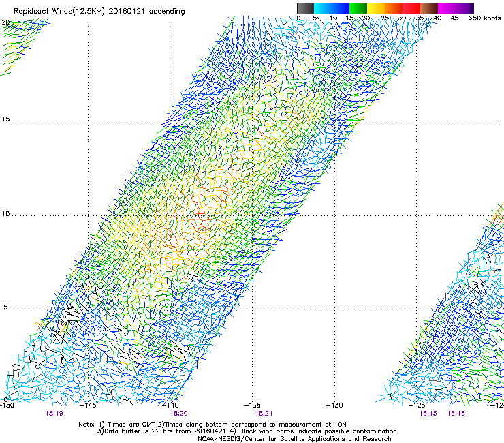Click the 'measurement at 10N' note text
The image size is (504, 443).
click(x=314, y=425)
